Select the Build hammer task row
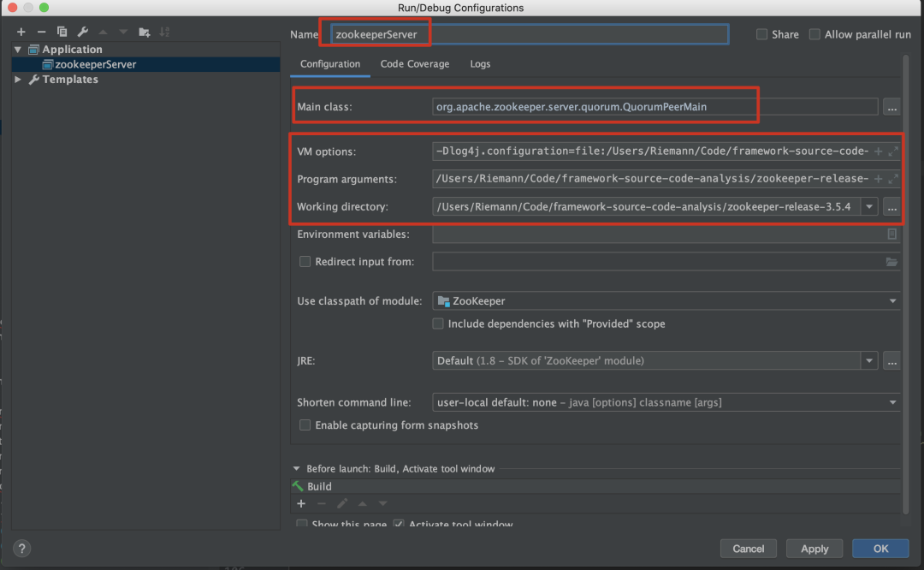Screen dimensions: 924x570 [595, 486]
